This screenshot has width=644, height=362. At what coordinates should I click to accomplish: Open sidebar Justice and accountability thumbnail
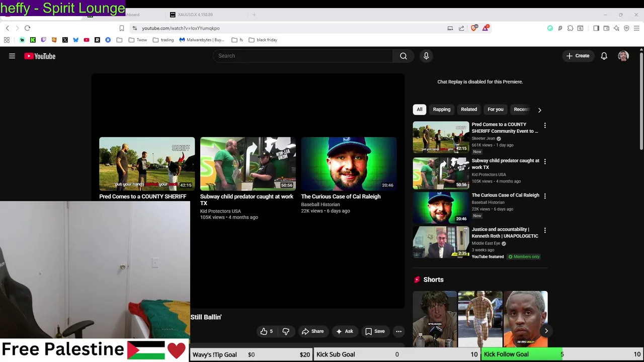pos(441,242)
